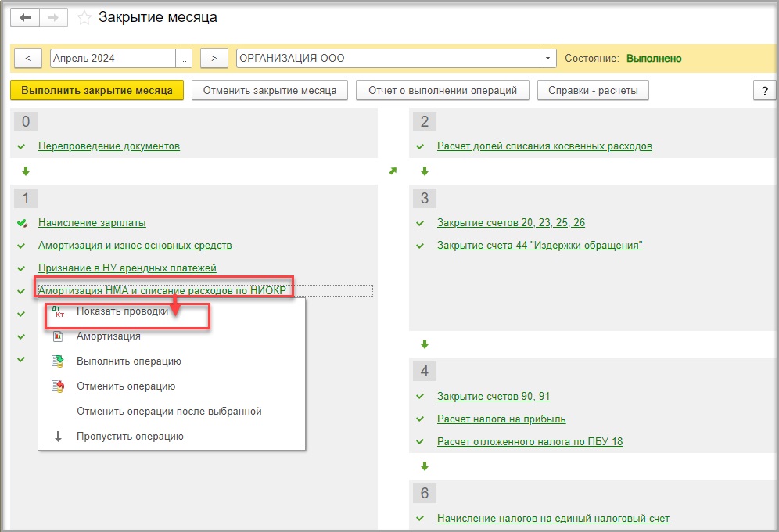Open Амортизация и износ основных средств
Screen dimensions: 779x532
click(135, 246)
